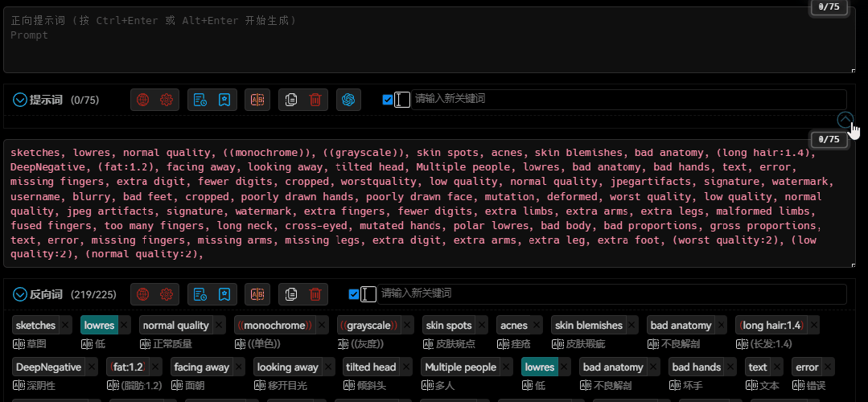Open favorites bookmark in 反向词 toolbar

click(224, 294)
